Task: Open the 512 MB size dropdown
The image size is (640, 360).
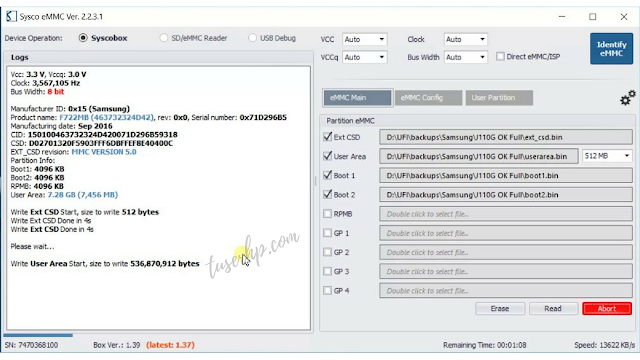Action: point(607,156)
